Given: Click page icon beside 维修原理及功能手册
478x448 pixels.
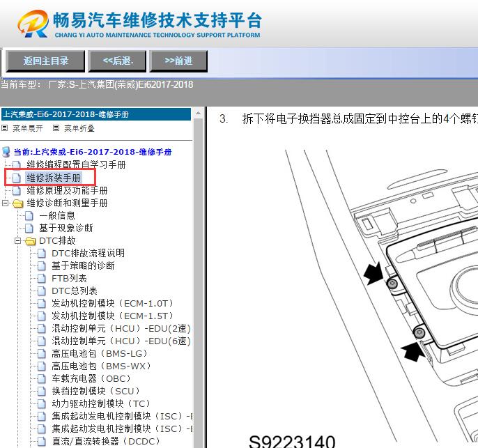Looking at the screenshot, I should pyautogui.click(x=17, y=190).
